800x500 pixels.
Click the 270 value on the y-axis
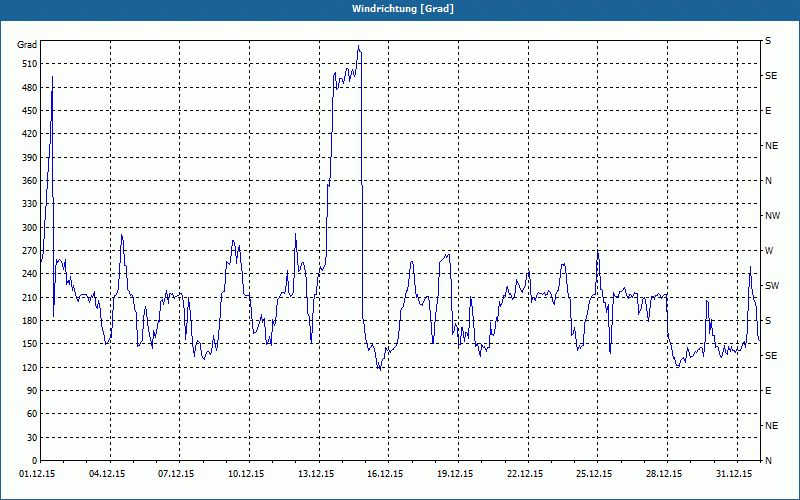[x=28, y=251]
